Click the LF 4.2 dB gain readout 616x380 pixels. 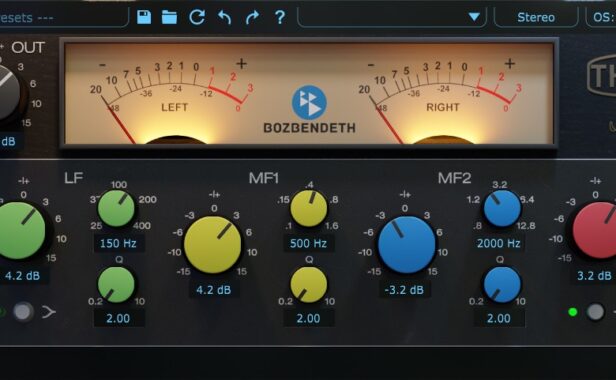pos(23,275)
